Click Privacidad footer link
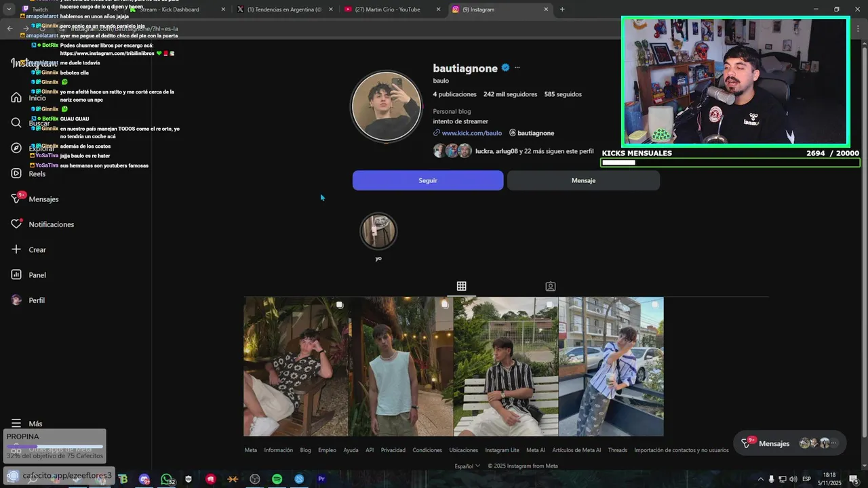This screenshot has width=868, height=488. click(393, 450)
